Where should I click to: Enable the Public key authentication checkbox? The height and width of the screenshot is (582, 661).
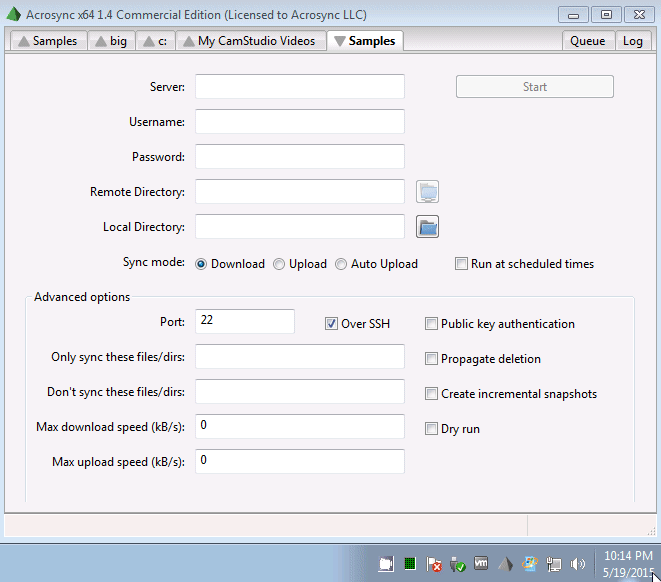tap(431, 324)
